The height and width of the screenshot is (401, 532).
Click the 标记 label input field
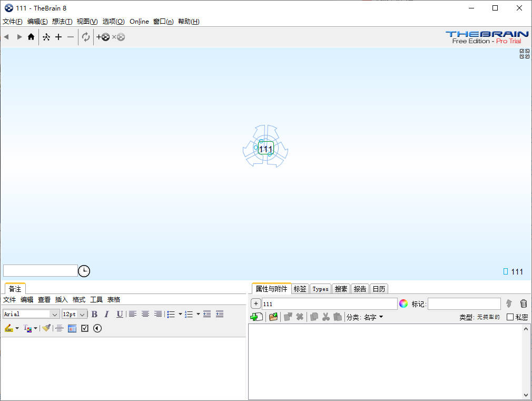click(x=464, y=304)
